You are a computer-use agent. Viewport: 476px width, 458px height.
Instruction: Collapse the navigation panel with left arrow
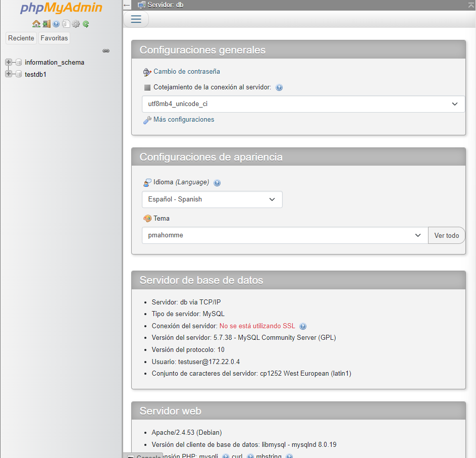pos(127,5)
